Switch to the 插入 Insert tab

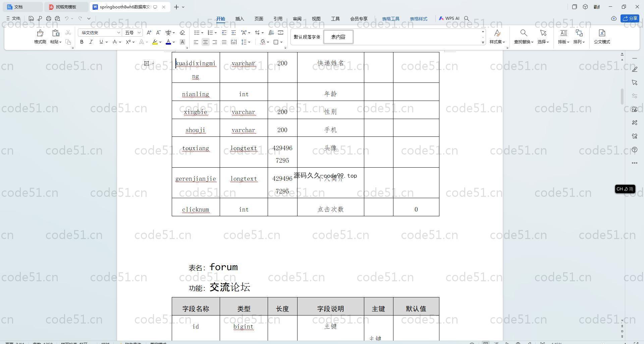(x=239, y=19)
